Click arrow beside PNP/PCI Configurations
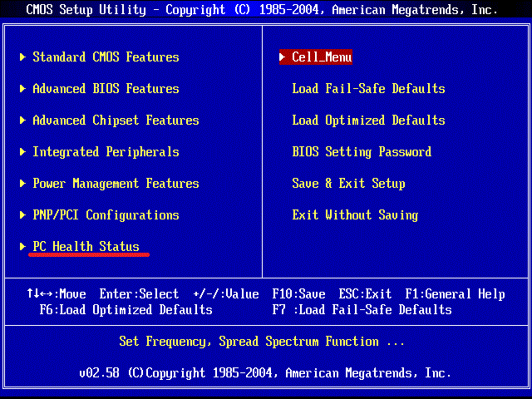532x399 pixels. point(22,215)
